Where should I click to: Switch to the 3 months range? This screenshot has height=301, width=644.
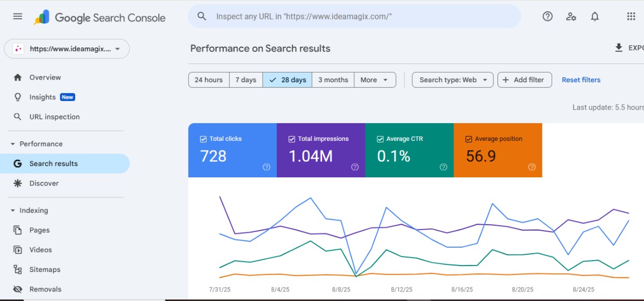coord(333,80)
